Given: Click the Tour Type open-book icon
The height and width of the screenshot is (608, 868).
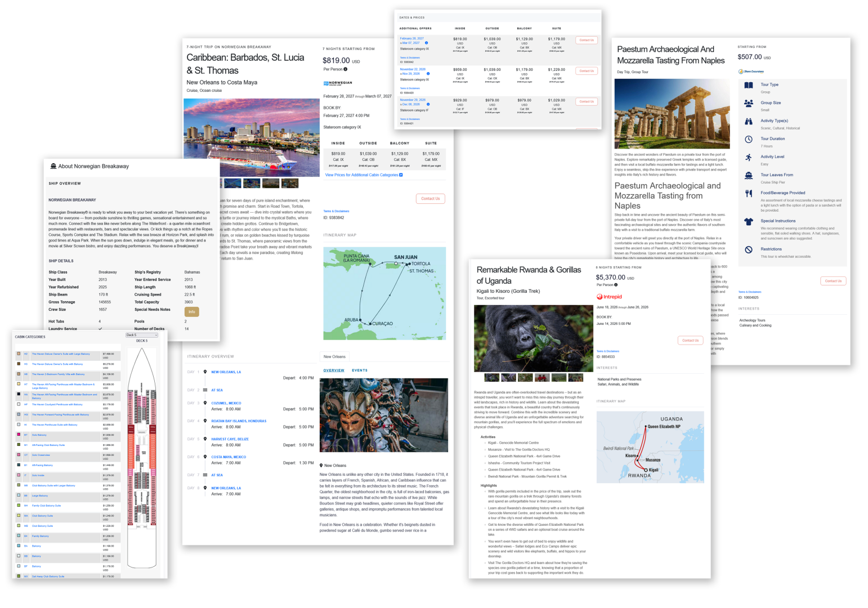Looking at the screenshot, I should click(x=749, y=86).
